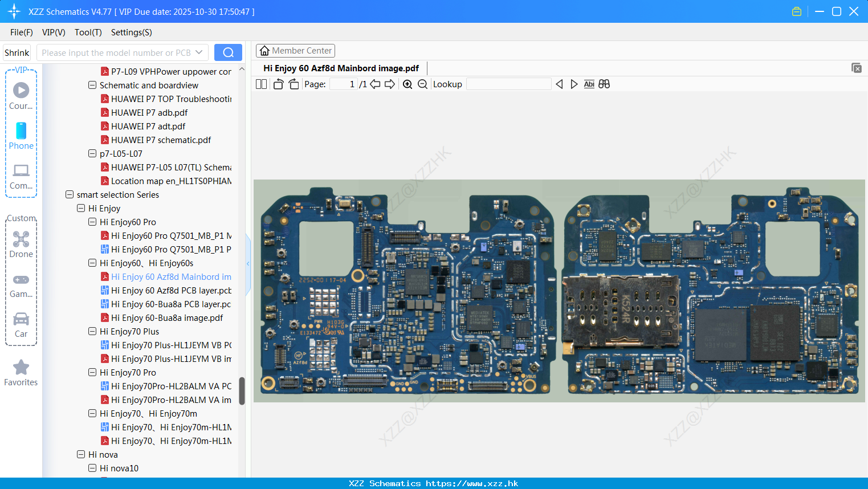Collapse the Hi Enjoy70 Plus node
This screenshot has height=489, width=868.
coord(92,331)
